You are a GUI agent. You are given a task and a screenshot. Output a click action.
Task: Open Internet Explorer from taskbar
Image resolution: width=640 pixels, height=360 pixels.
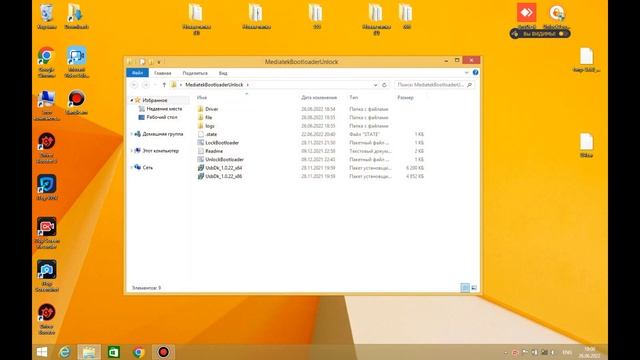pos(65,352)
